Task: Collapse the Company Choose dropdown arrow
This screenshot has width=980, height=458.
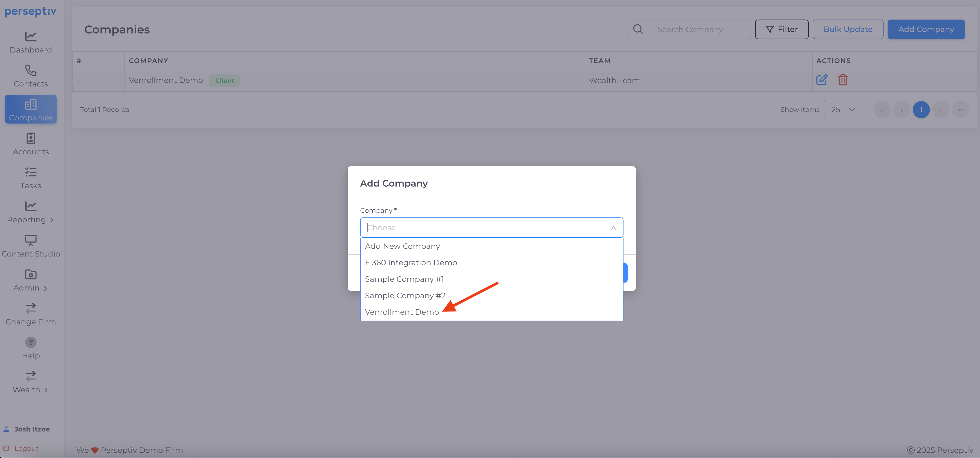Action: tap(613, 228)
